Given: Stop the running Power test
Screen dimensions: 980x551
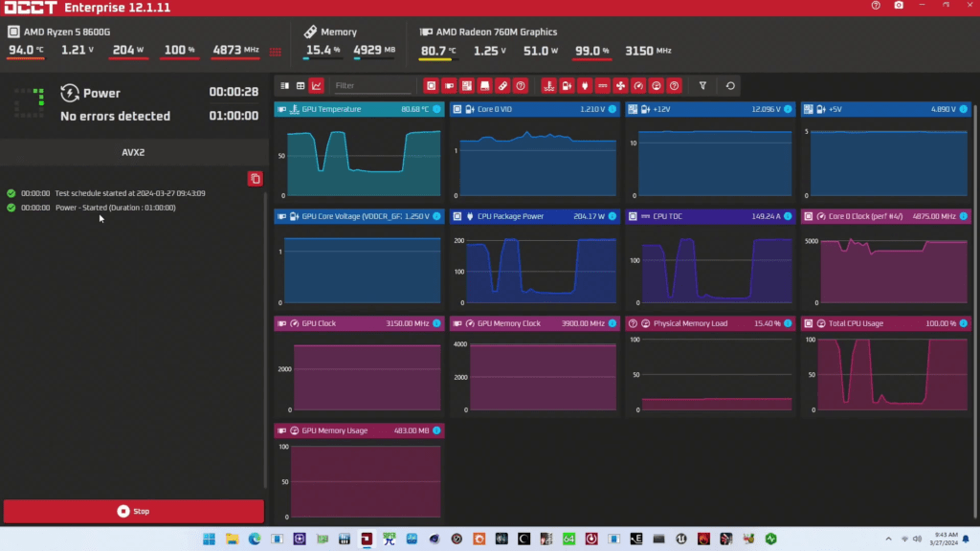Looking at the screenshot, I should coord(134,511).
